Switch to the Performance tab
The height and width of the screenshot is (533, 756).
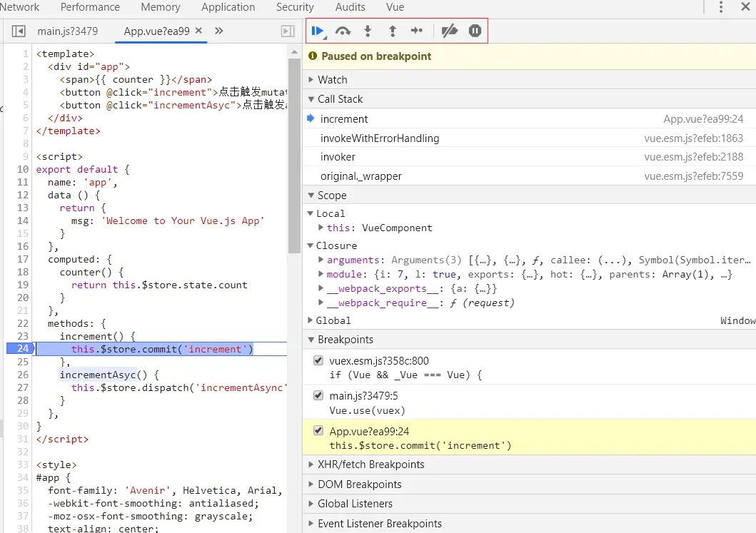pos(90,7)
